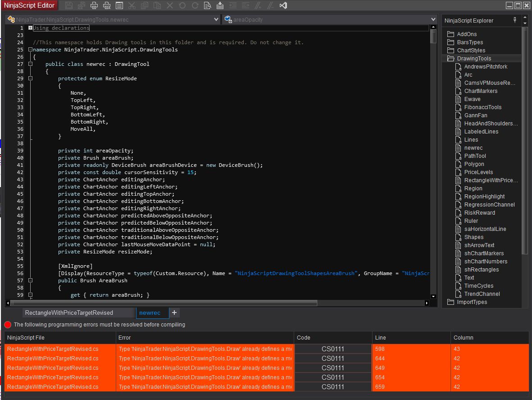Click the Code column header

tap(333, 337)
